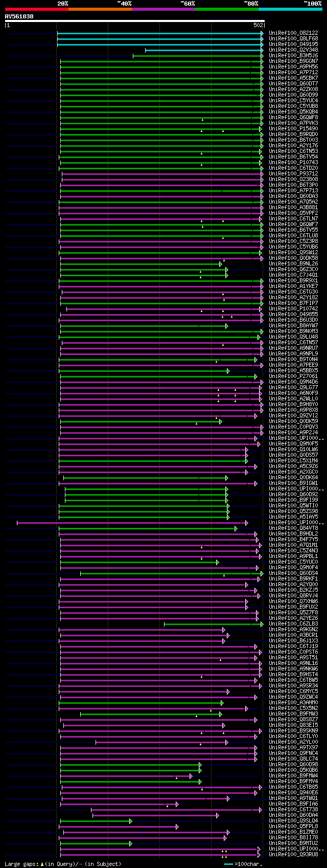Select the UniRef100_P15490 label
Viewport: 327px width, 868px height.
pyautogui.click(x=293, y=129)
